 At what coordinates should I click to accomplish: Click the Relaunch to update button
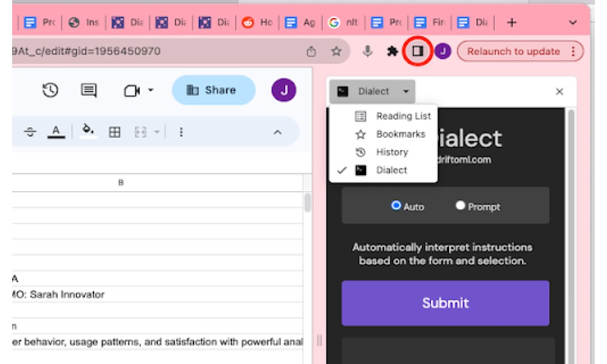514,51
